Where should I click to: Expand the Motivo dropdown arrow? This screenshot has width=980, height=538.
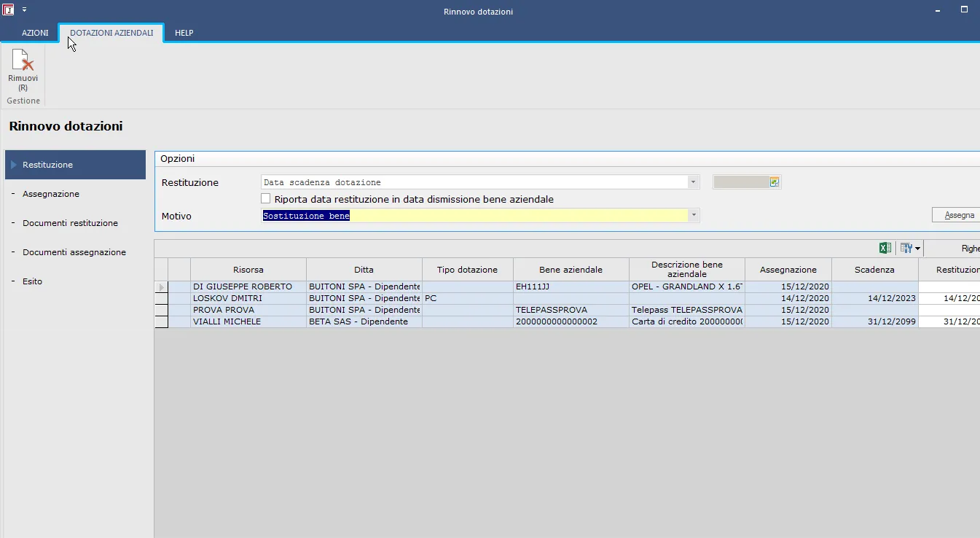click(x=694, y=216)
